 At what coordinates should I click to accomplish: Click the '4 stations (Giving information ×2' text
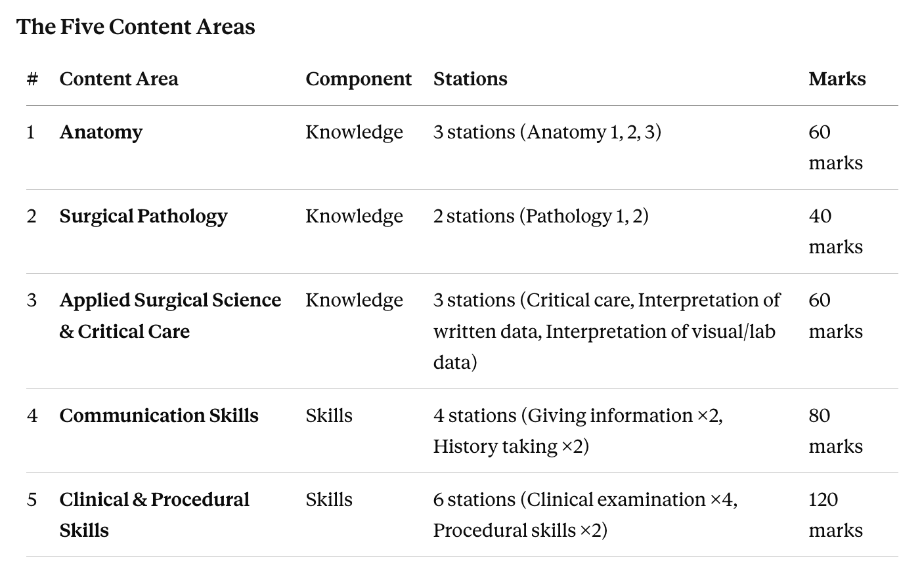click(x=578, y=415)
